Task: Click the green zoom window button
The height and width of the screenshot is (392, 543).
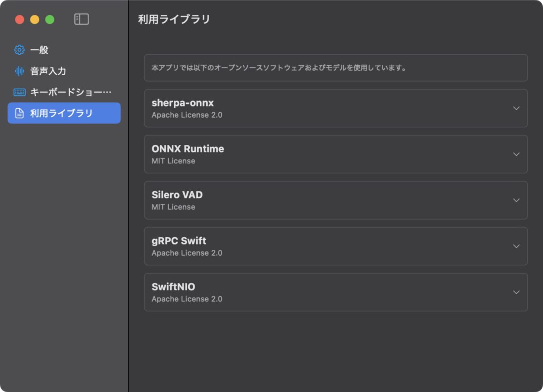Action: (50, 19)
